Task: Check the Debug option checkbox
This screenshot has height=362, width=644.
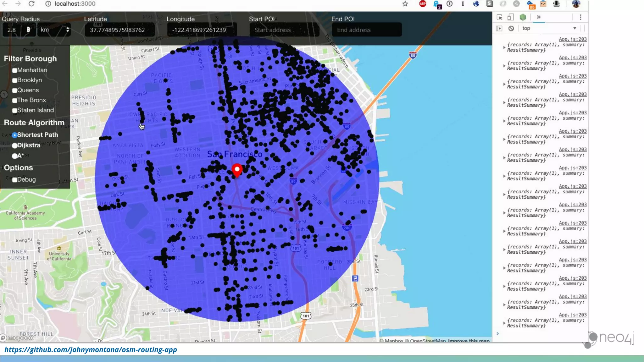Action: point(15,180)
